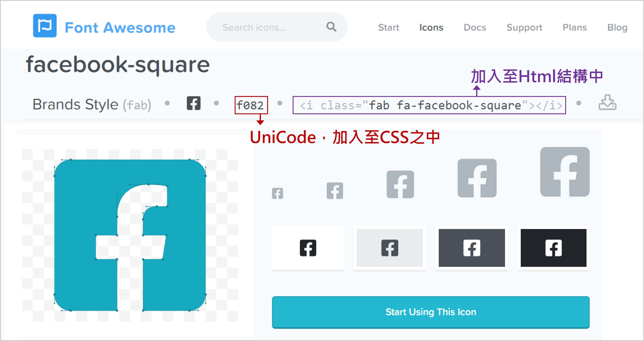Viewport: 644px width, 341px height.
Task: Select the second largest gray Facebook sample
Action: pos(477,178)
